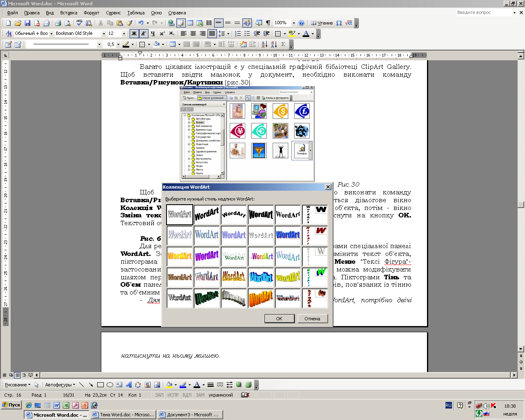Viewport: 525px width, 420px height.
Task: Print the document with the printer icon
Action: (x=58, y=23)
